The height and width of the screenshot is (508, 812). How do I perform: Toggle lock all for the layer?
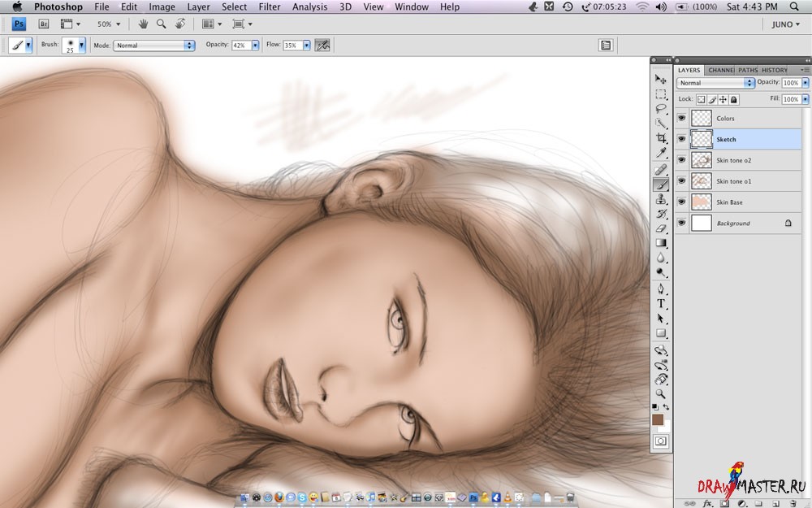[x=734, y=99]
